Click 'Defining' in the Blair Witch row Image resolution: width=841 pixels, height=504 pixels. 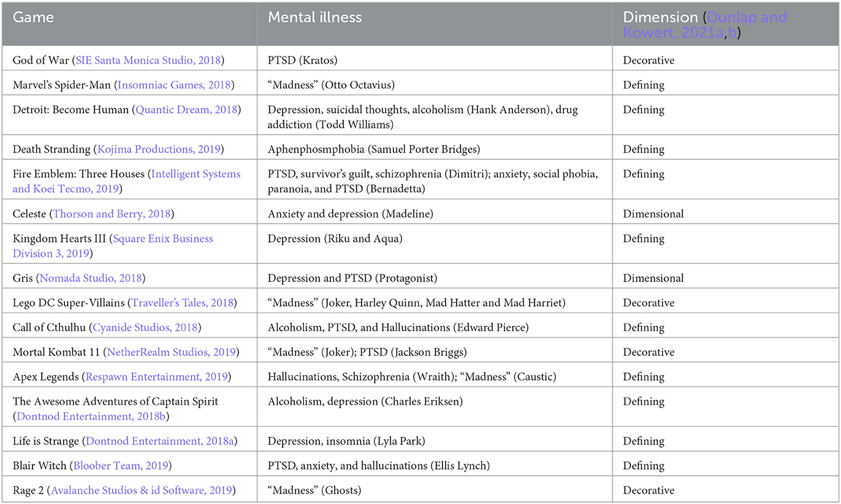click(644, 465)
